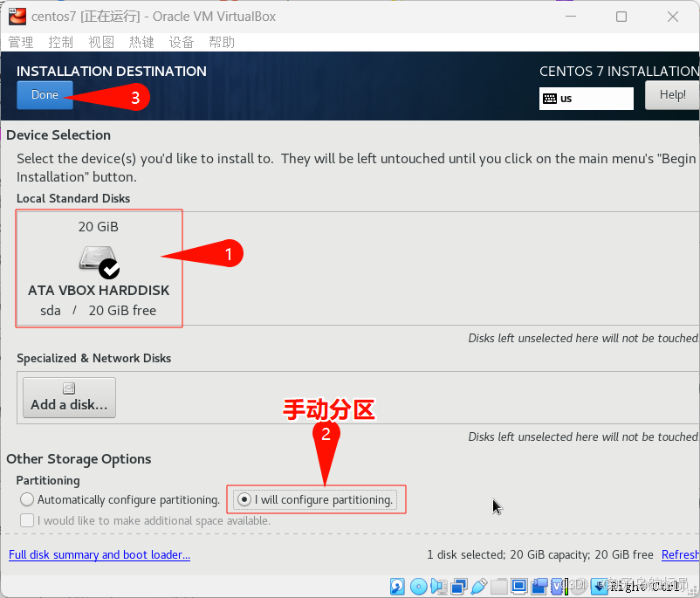Select I will configure partitioning radio button
This screenshot has height=598, width=700.
(x=244, y=499)
